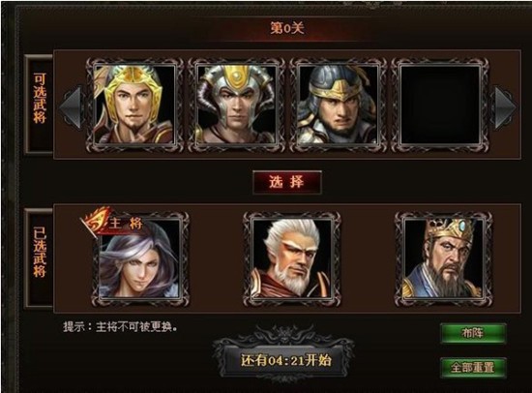This screenshot has height=393, width=532.
Task: Click the empty fourth general slot
Action: point(440,105)
